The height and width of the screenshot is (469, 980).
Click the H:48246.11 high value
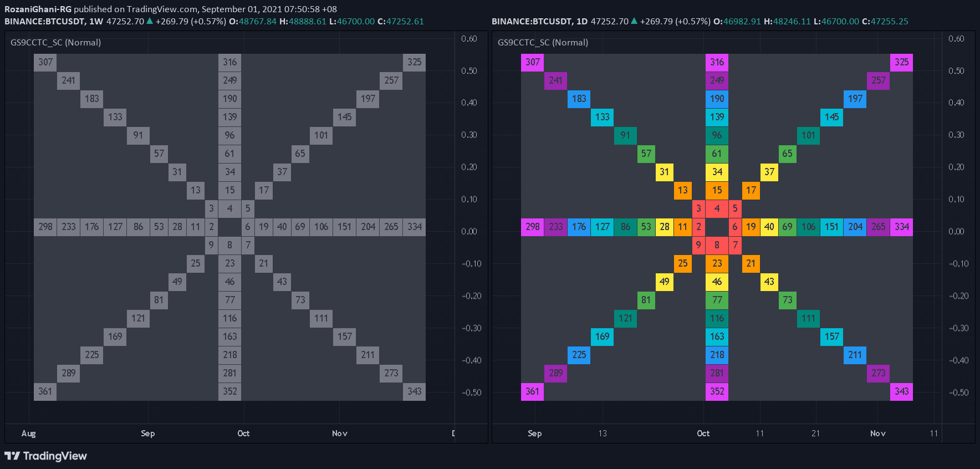point(787,21)
